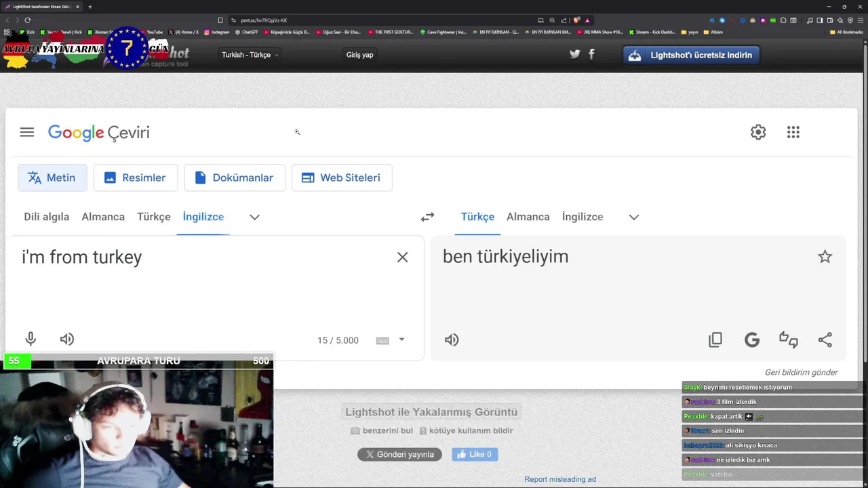Screen dimensions: 868x488
Task: Click Geri bildirim gönder feedback link
Action: 802,372
